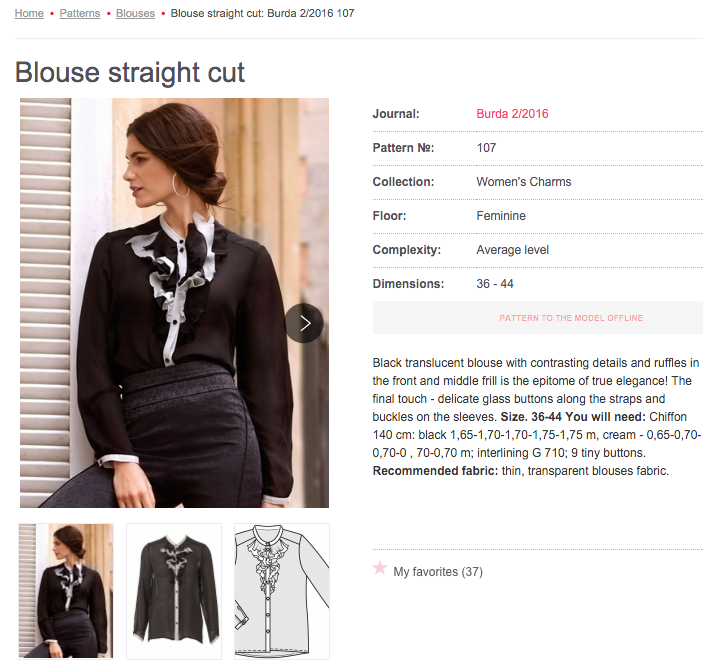
Task: Click the Average level complexity value
Action: tap(513, 250)
